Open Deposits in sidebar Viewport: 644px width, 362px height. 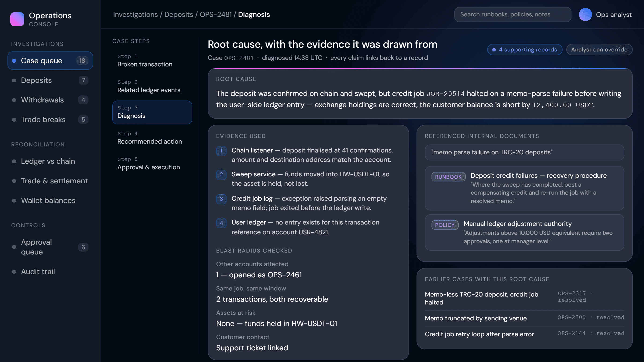tap(50, 80)
